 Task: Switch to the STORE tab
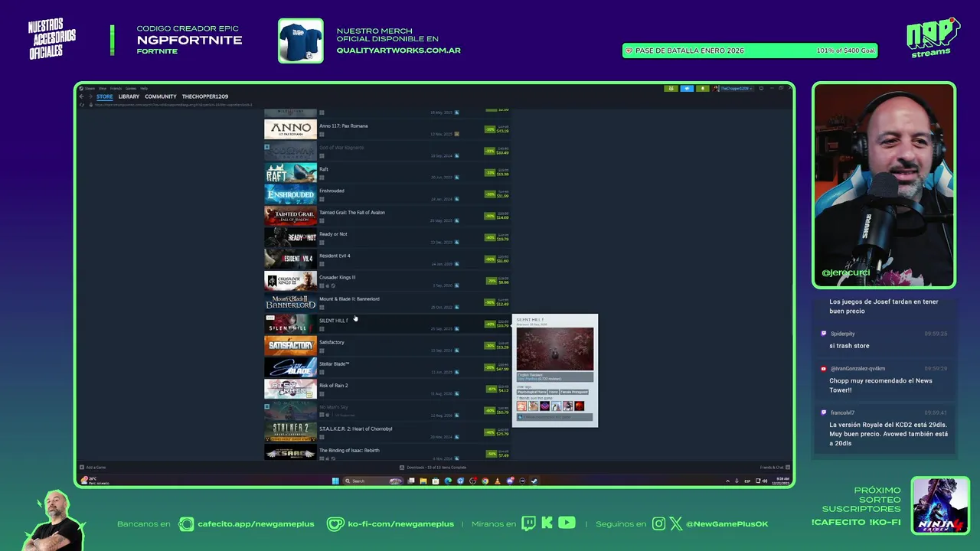105,96
